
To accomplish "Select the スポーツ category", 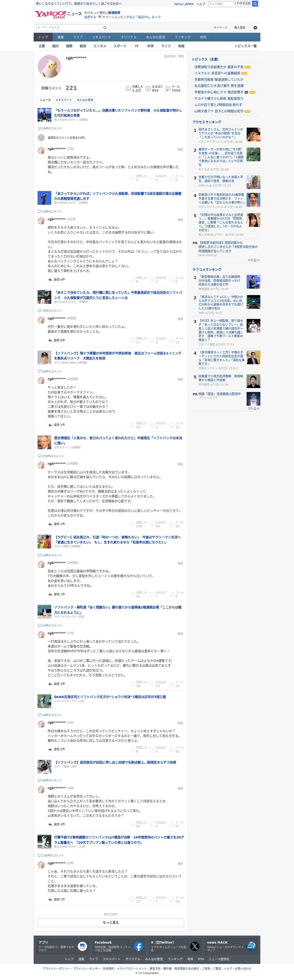I will (120, 46).
